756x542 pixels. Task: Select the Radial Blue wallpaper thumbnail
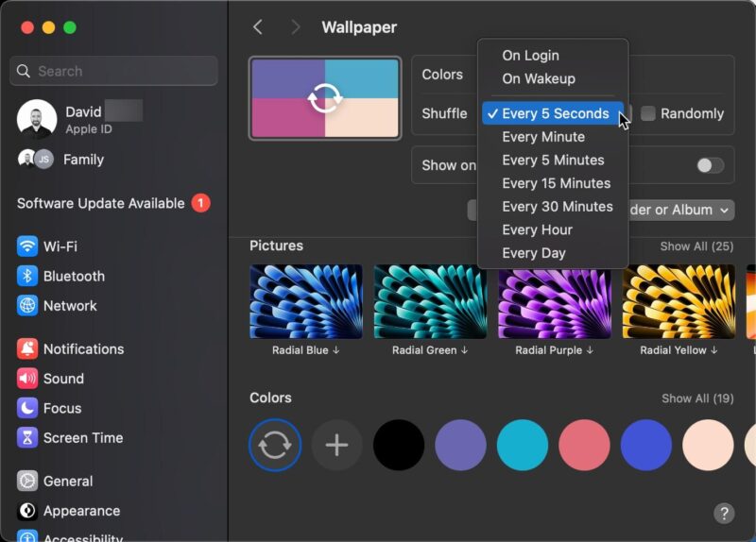point(306,301)
